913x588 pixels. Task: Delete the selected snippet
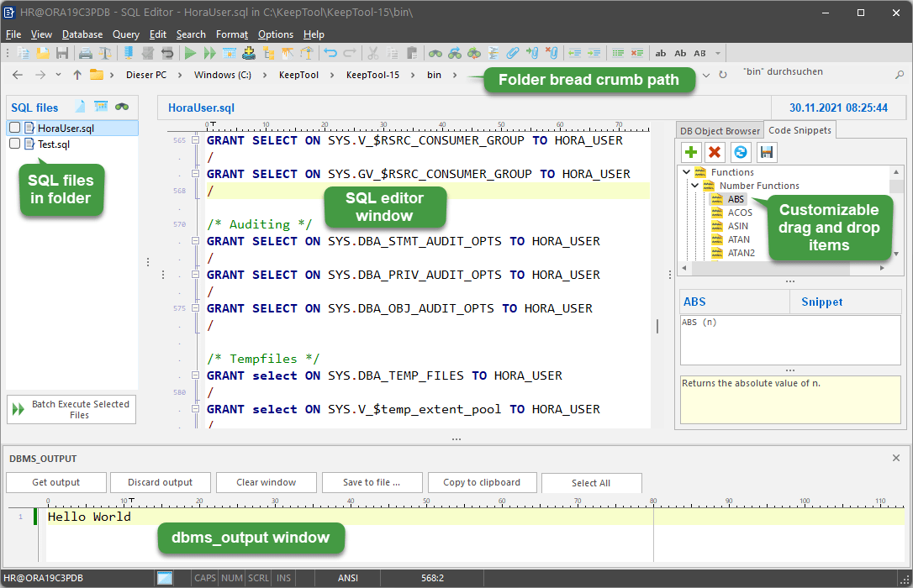point(716,152)
